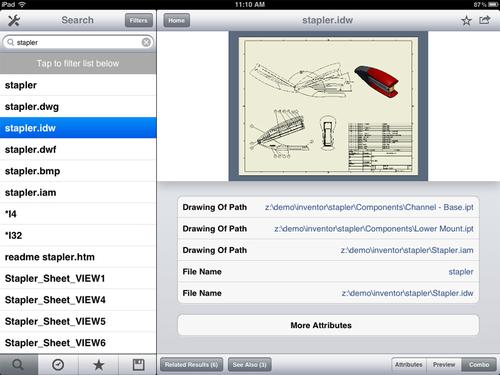Image resolution: width=500 pixels, height=375 pixels.
Task: Tap the magnifier icon inside the search box
Action: (10, 42)
